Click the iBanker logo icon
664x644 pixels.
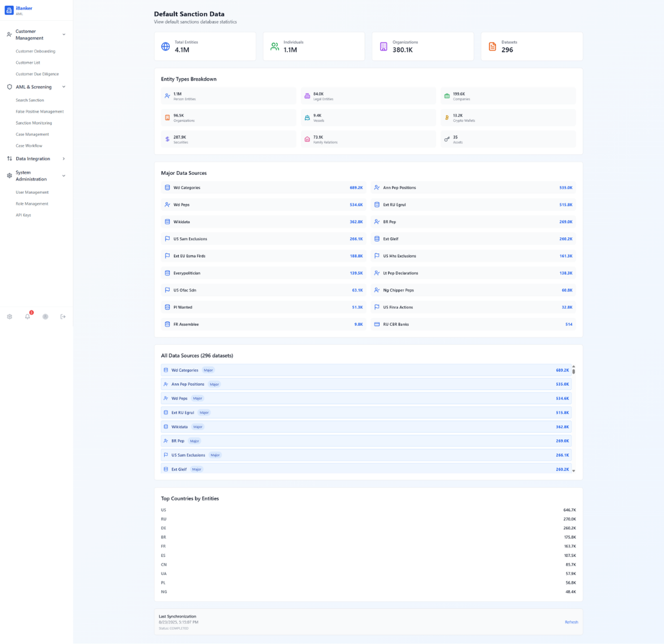pos(9,10)
